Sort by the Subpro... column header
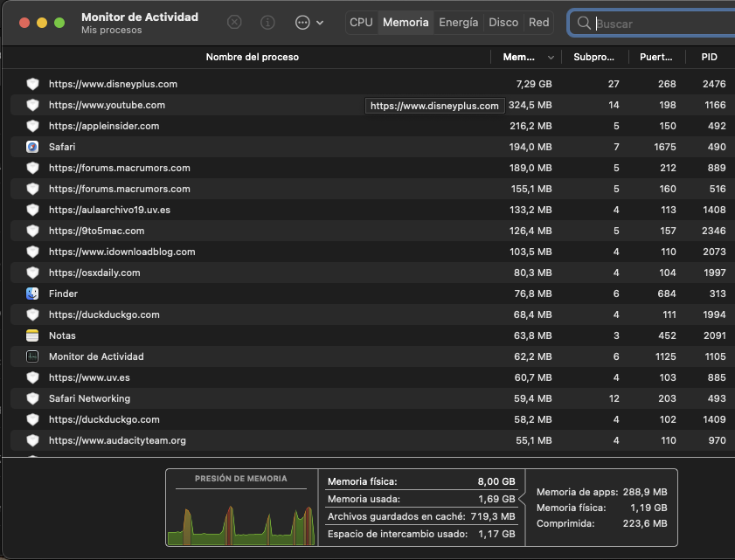 tap(593, 57)
